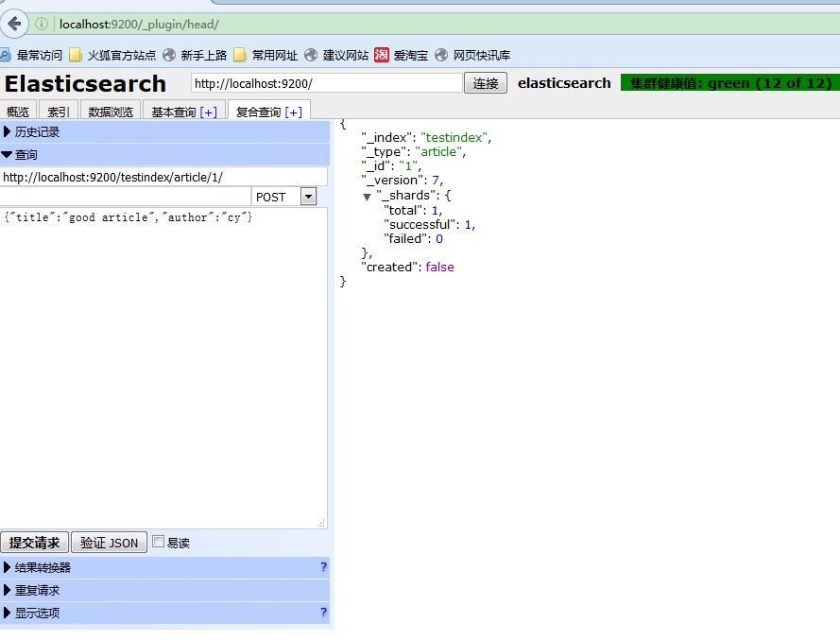Screen dimensions: 840x640
Task: Click the 验证 JSON button
Action: tap(110, 543)
